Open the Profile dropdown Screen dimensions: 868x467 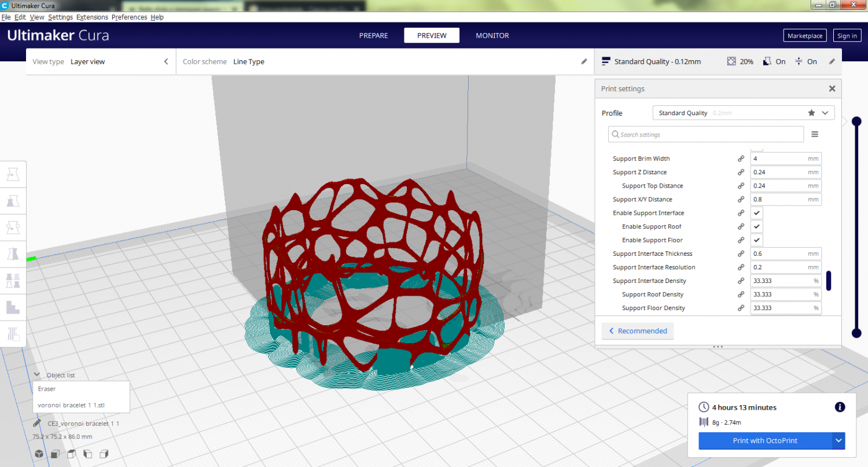tap(743, 113)
